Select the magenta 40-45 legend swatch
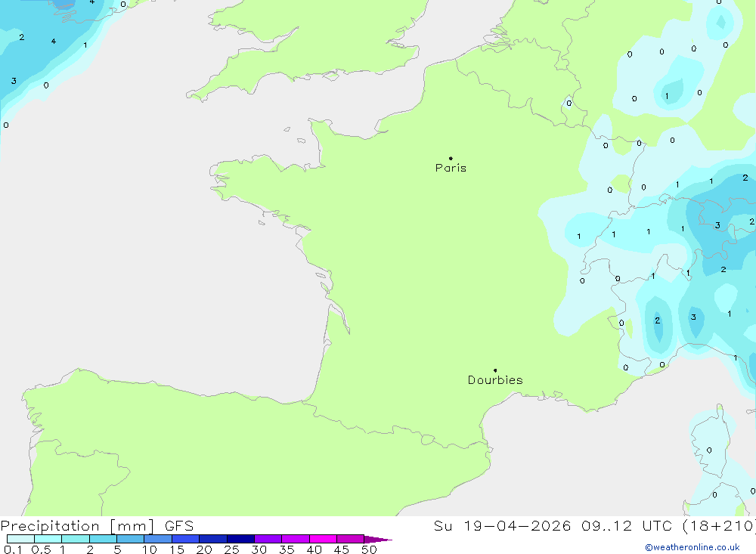 click(x=323, y=539)
